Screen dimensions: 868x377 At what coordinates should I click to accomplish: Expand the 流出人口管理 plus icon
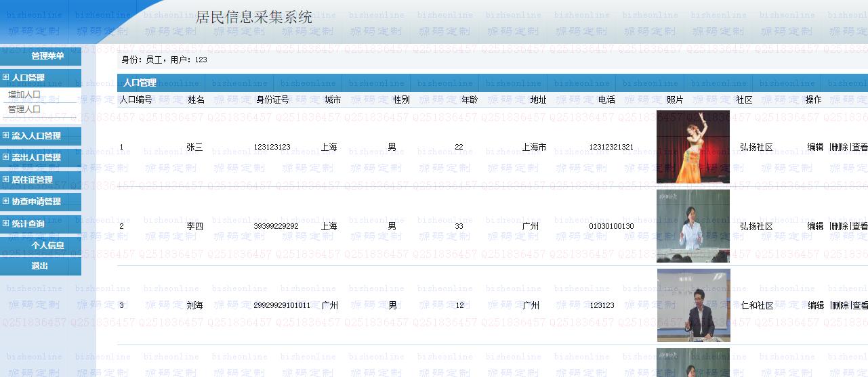coord(6,157)
